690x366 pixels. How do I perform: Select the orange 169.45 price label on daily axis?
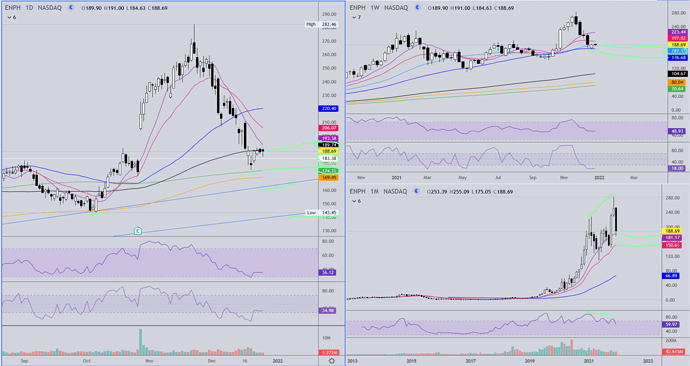(x=327, y=177)
